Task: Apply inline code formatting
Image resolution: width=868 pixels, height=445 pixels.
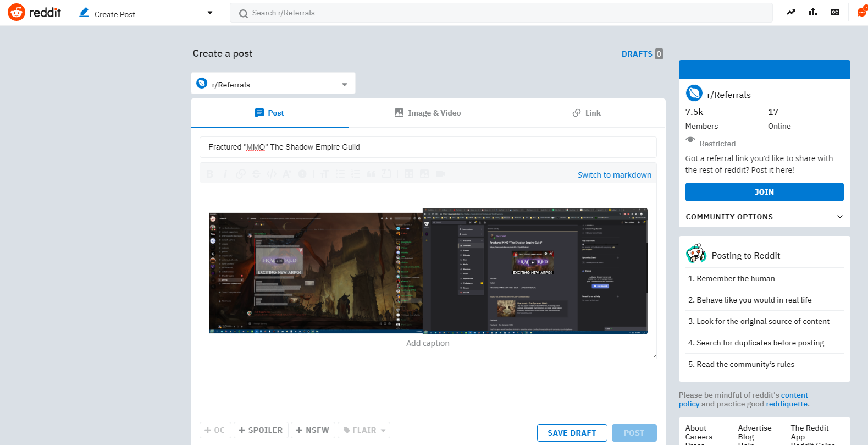Action: pos(271,174)
